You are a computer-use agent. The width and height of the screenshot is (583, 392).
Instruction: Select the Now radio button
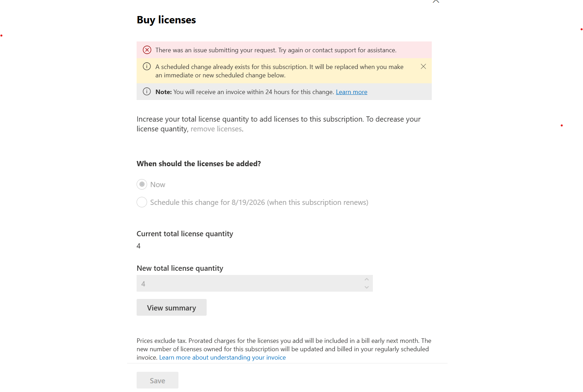tap(142, 184)
